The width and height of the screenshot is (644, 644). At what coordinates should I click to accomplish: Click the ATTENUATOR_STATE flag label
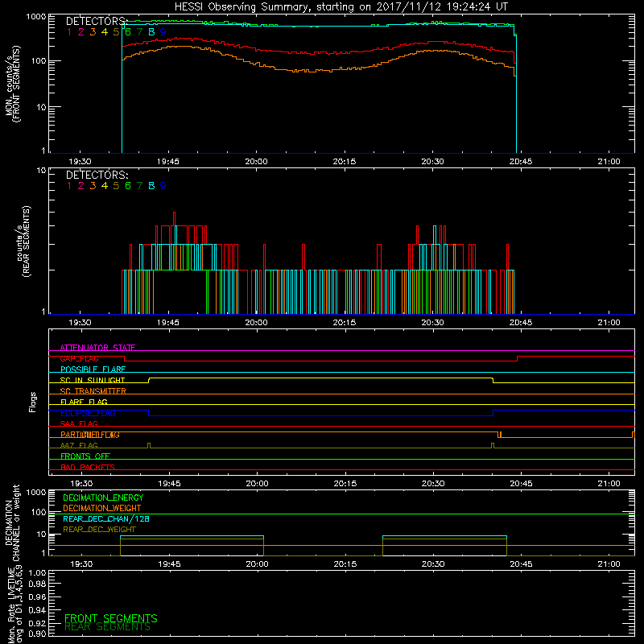pyautogui.click(x=97, y=348)
